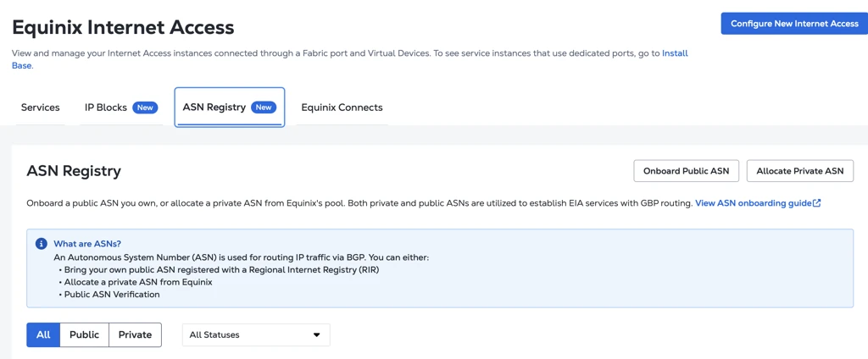Open the IP Blocks tab

tap(121, 108)
